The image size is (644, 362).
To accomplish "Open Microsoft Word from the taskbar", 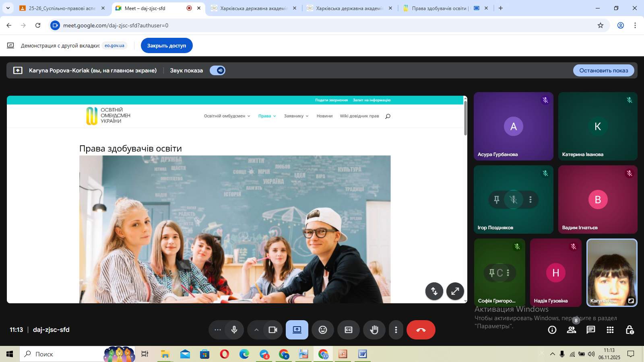I will [x=362, y=354].
